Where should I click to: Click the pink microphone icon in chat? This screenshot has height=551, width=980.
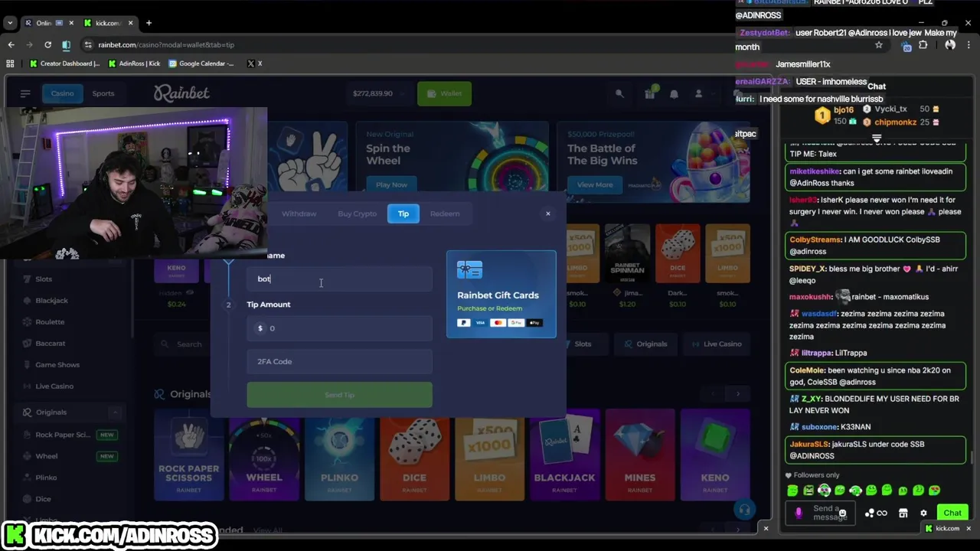click(x=799, y=514)
